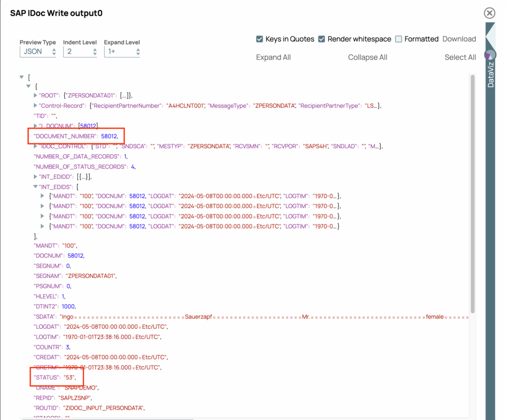Open the Preview Type JSON dropdown
505x420 pixels.
click(x=38, y=51)
